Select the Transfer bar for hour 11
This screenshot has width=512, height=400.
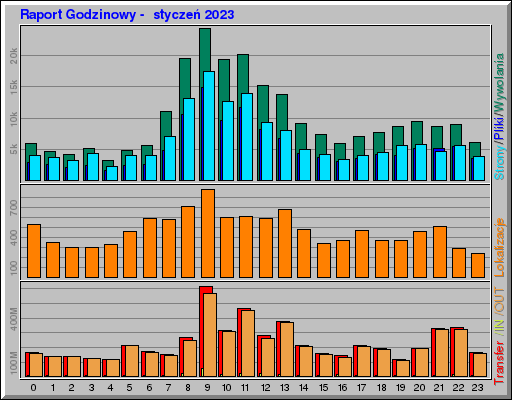(246, 343)
